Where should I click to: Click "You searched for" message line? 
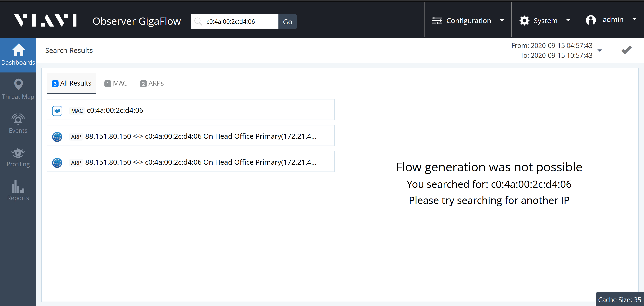489,184
